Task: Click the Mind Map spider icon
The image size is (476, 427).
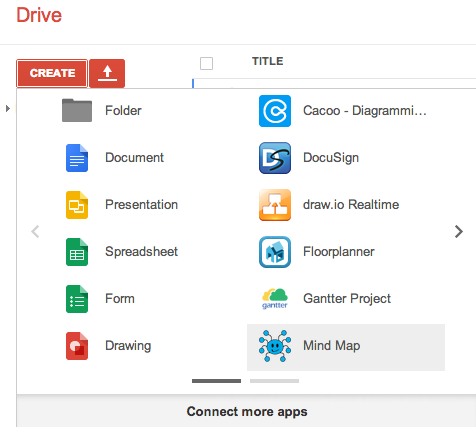Action: [275, 346]
